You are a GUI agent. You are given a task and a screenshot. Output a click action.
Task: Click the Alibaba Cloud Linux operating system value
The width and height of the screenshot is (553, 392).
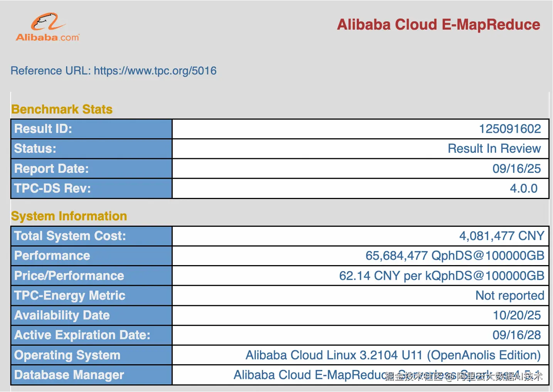click(x=393, y=355)
